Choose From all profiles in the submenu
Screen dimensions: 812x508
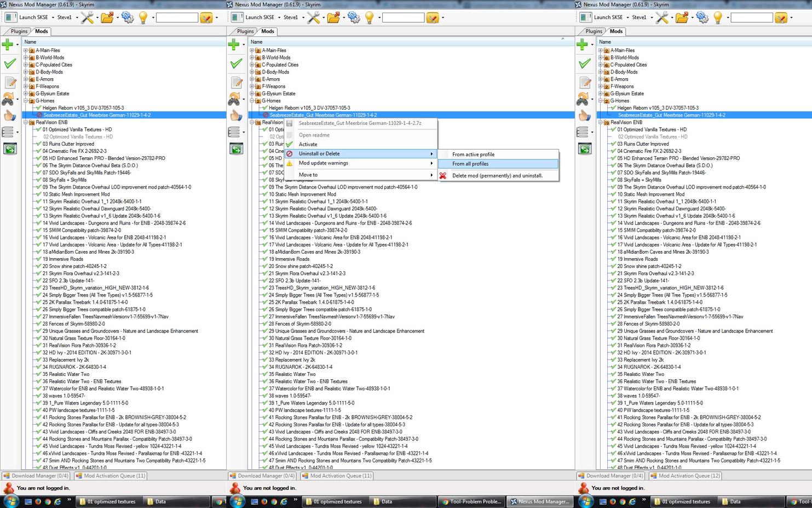point(470,164)
